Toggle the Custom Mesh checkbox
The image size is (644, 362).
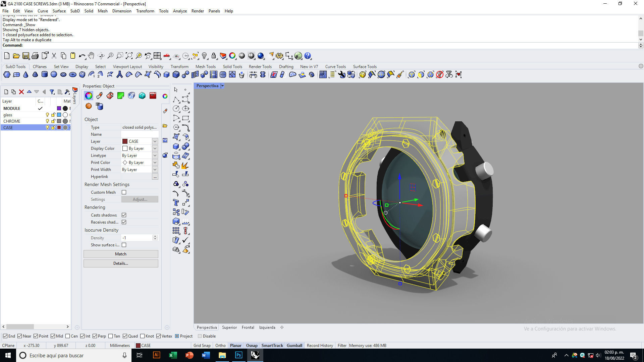click(x=124, y=192)
